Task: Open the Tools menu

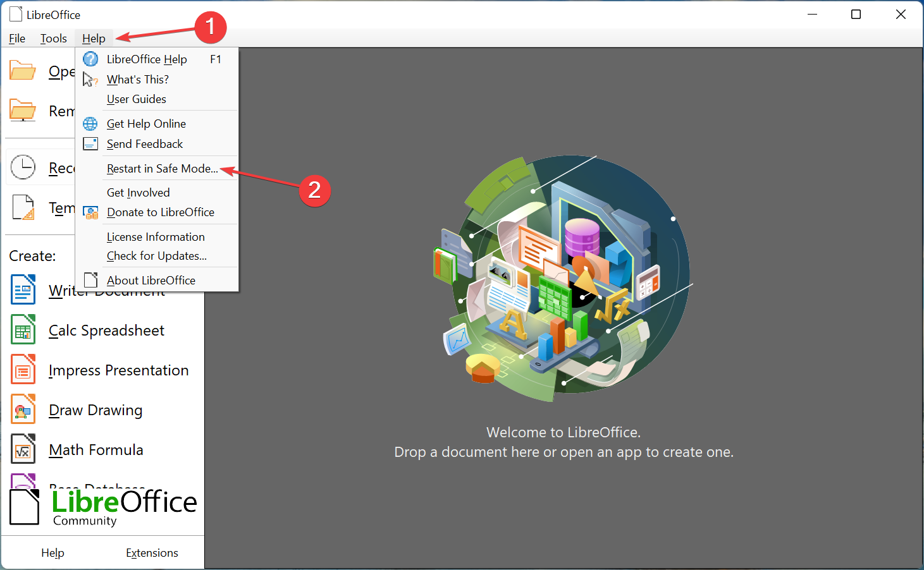Action: click(53, 38)
